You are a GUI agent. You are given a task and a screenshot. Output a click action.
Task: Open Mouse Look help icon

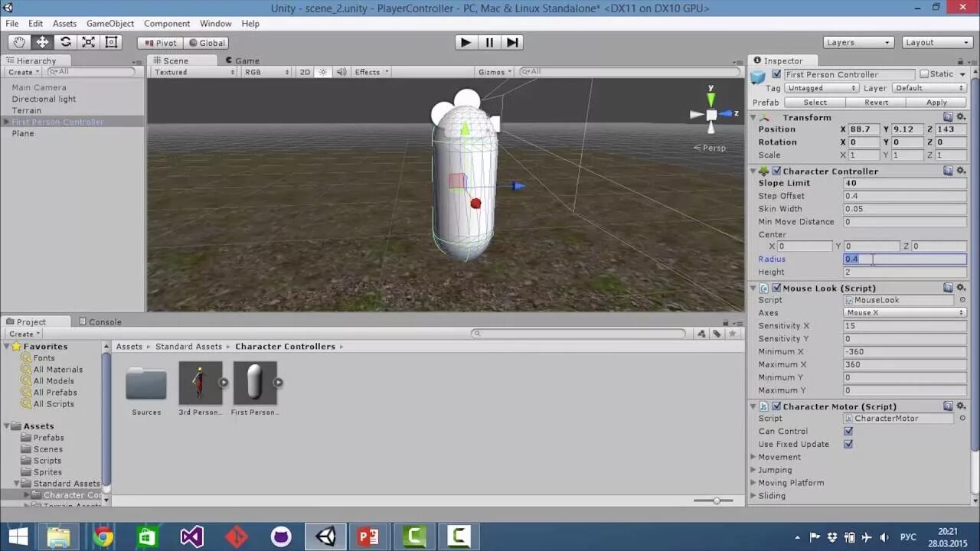tap(948, 288)
